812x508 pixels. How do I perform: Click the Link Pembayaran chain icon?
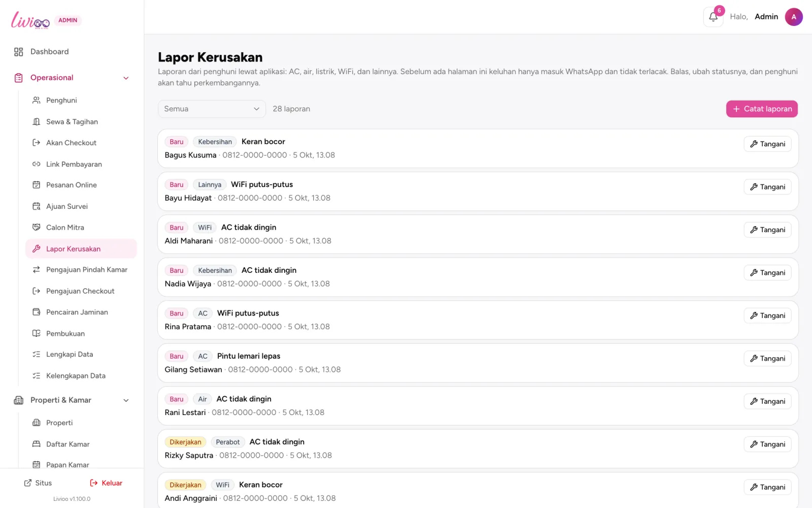(x=37, y=164)
